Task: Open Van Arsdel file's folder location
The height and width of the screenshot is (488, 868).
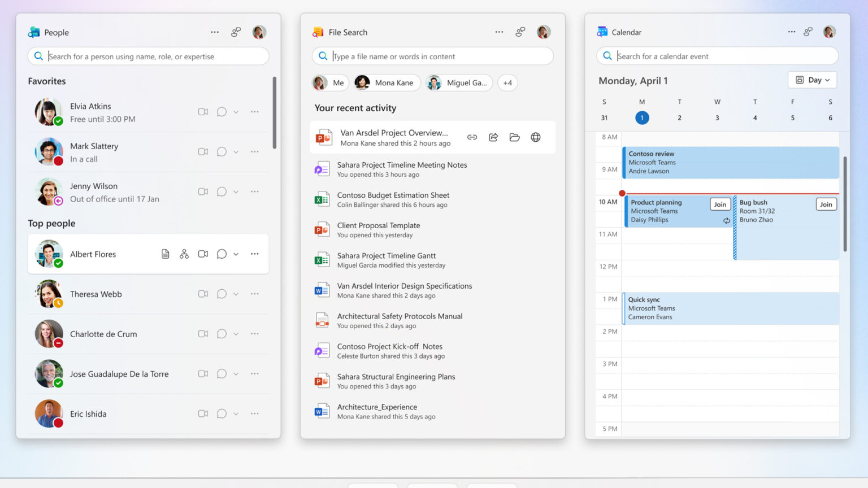Action: pos(514,137)
